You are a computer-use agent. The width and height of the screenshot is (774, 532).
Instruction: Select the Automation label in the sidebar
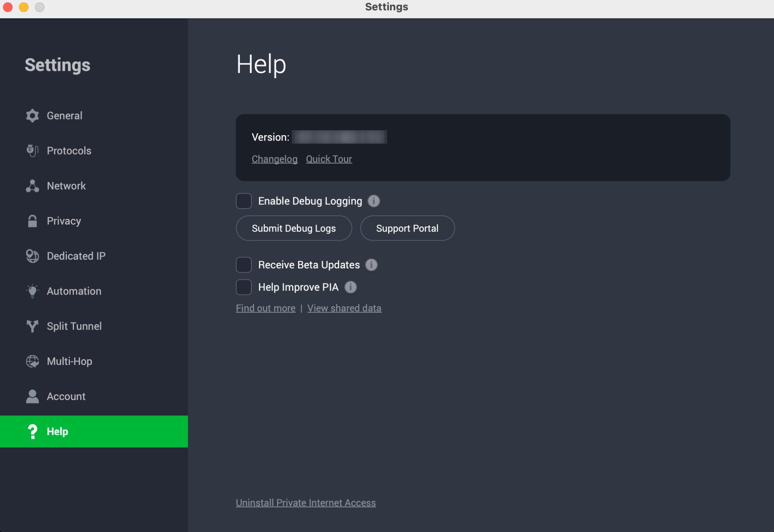[74, 291]
